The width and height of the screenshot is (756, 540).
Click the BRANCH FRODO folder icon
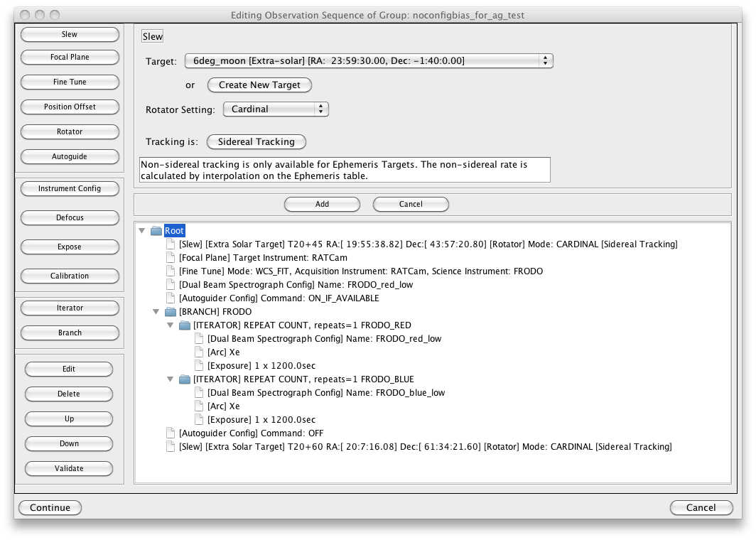point(171,311)
